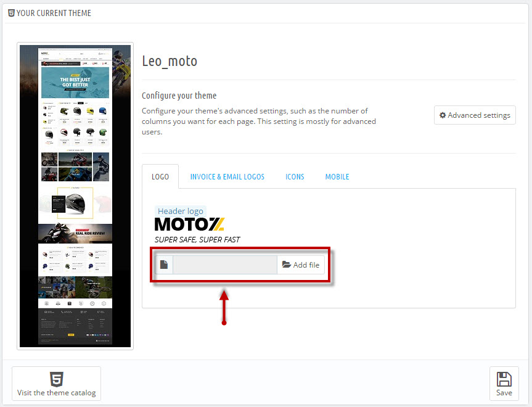532x407 pixels.
Task: Click the 'YOUR CURRENT THEME' panel title
Action: click(x=54, y=13)
